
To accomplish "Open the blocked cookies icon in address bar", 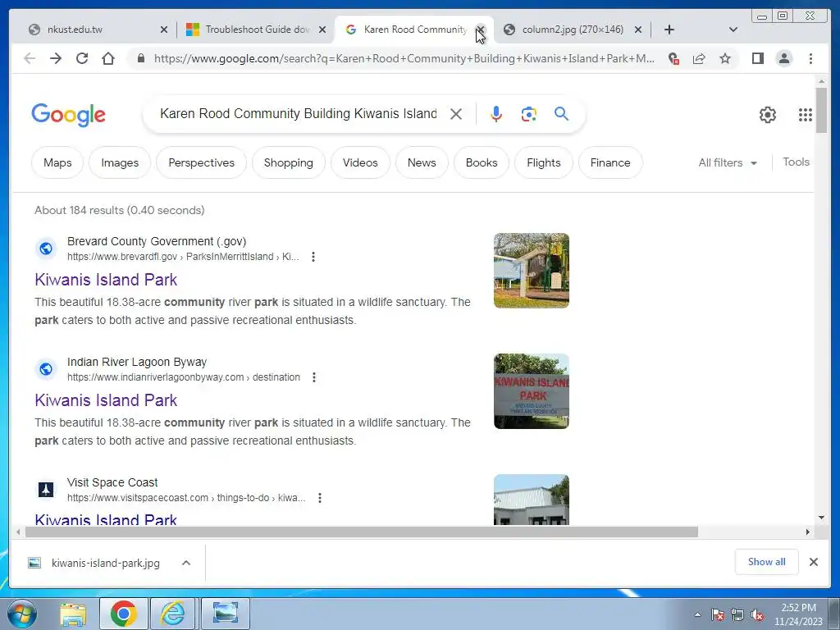I will pos(674,58).
